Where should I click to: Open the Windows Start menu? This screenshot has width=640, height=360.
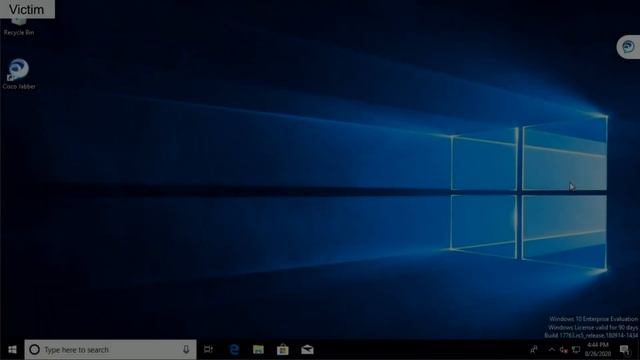click(x=12, y=350)
